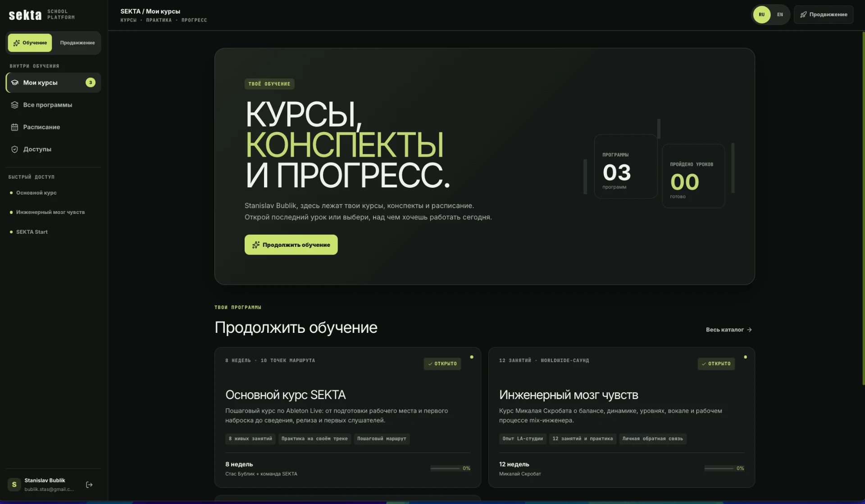The image size is (865, 504).
Task: Click the shield icon beside Доступы
Action: 14,149
